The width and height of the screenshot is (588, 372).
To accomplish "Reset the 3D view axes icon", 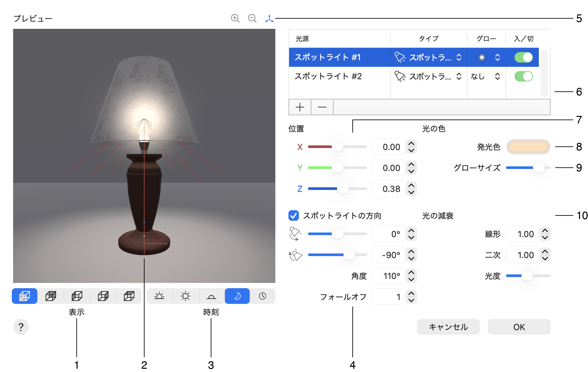I will (269, 19).
